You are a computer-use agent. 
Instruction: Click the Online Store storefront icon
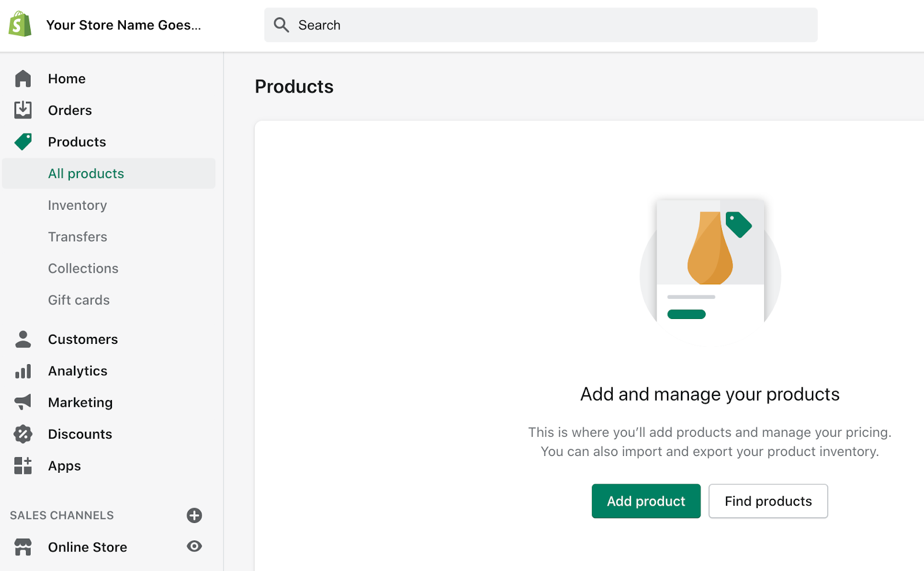tap(23, 547)
